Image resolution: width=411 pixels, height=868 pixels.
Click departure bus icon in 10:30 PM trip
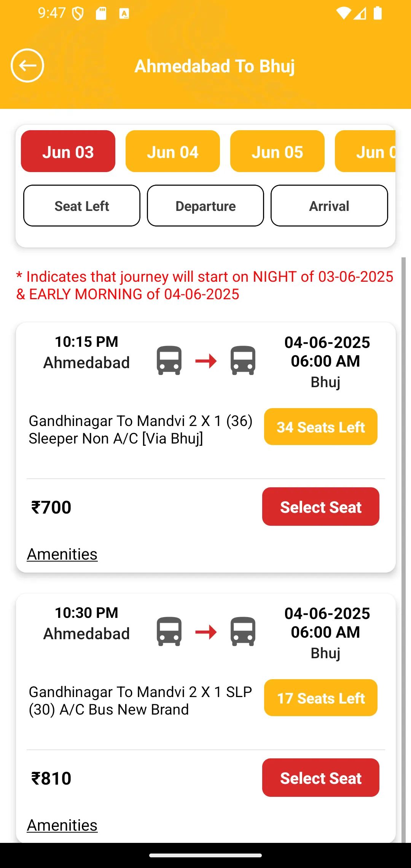(169, 632)
